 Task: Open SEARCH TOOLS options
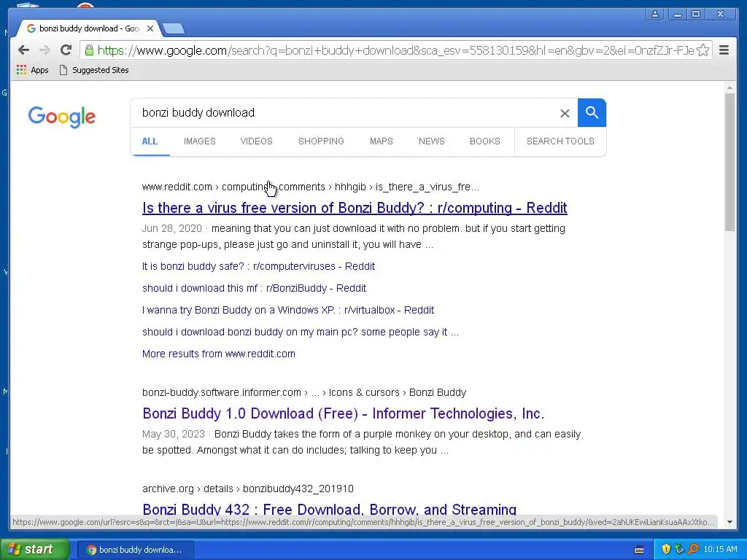click(x=560, y=141)
